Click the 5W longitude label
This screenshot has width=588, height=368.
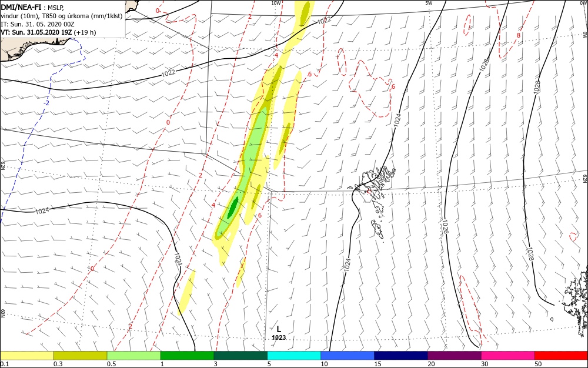[429, 3]
